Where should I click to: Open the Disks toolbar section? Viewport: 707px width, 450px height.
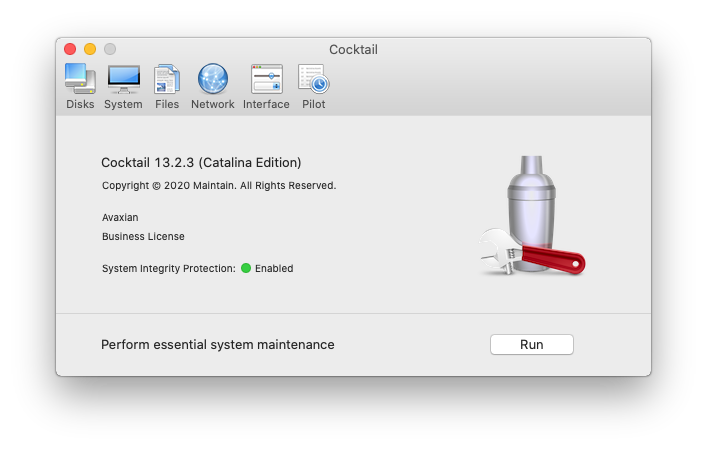[80, 87]
